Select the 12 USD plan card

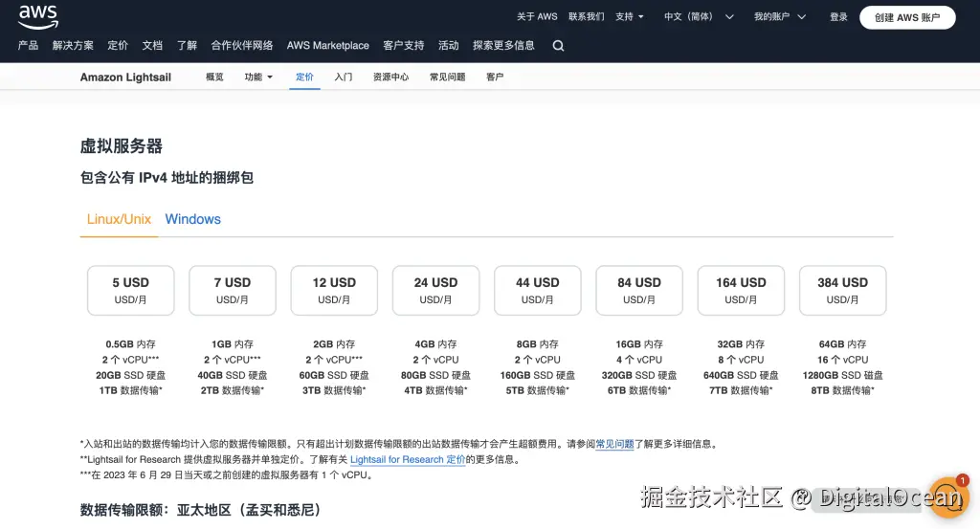[x=334, y=291]
